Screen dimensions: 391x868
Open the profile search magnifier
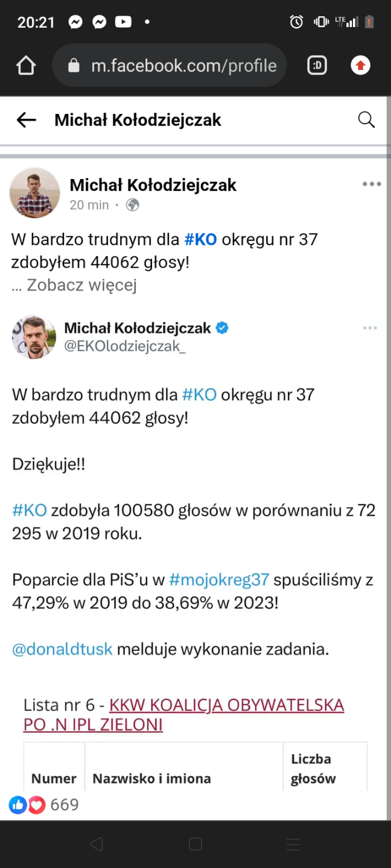(x=366, y=119)
